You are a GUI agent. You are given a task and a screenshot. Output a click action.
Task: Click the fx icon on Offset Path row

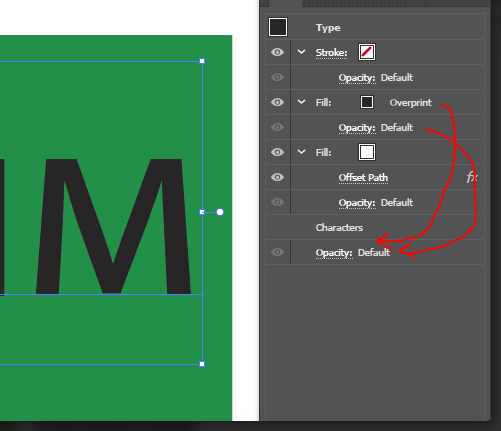[x=472, y=177]
